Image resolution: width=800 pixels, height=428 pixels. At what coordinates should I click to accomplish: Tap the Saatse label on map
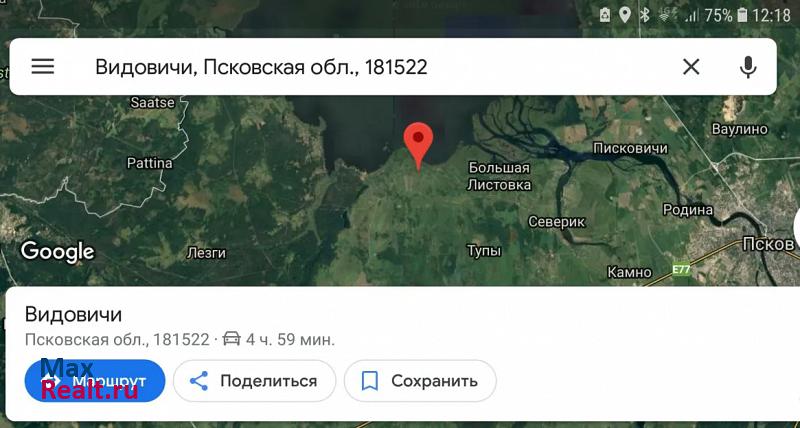(153, 102)
